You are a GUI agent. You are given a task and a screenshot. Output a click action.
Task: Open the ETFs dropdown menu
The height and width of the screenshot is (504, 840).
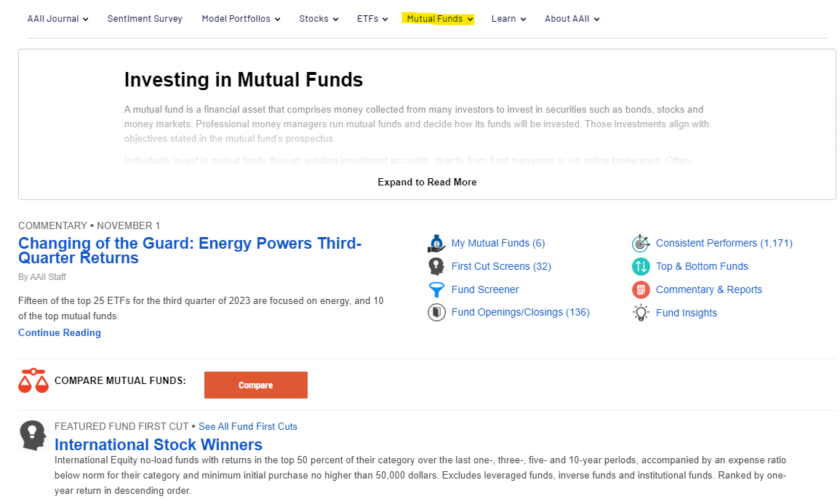point(372,19)
